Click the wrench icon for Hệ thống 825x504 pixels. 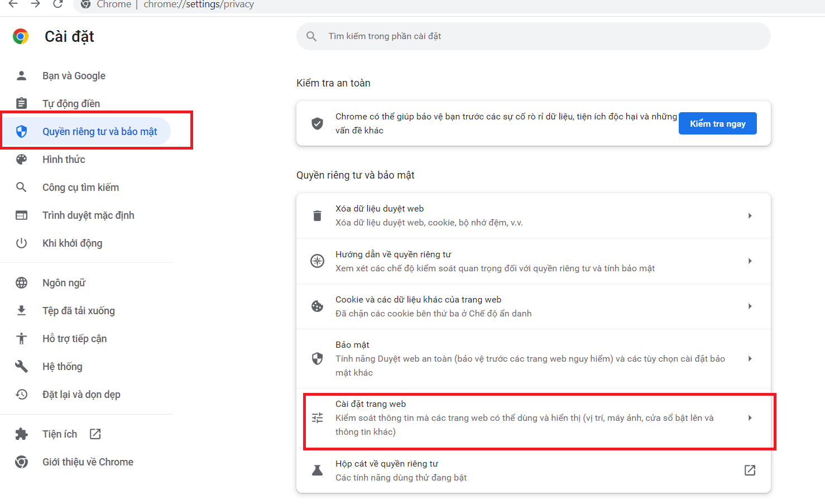click(21, 366)
